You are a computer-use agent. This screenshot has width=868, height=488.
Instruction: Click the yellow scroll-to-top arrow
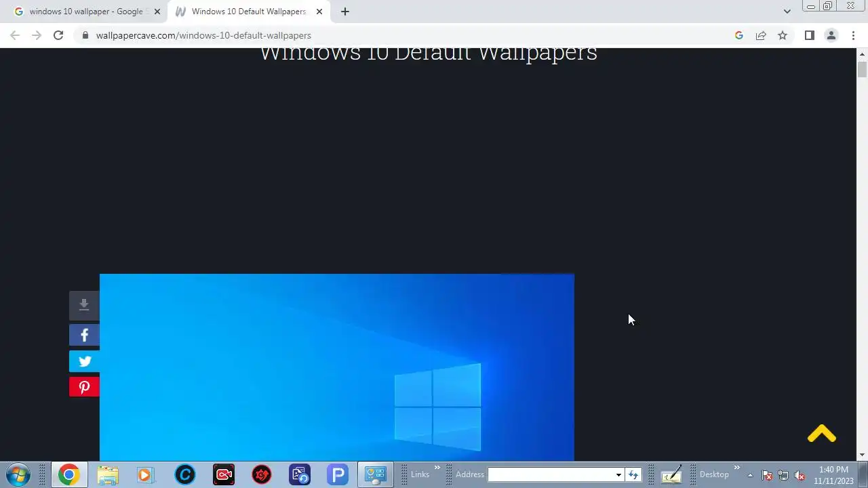pos(822,434)
